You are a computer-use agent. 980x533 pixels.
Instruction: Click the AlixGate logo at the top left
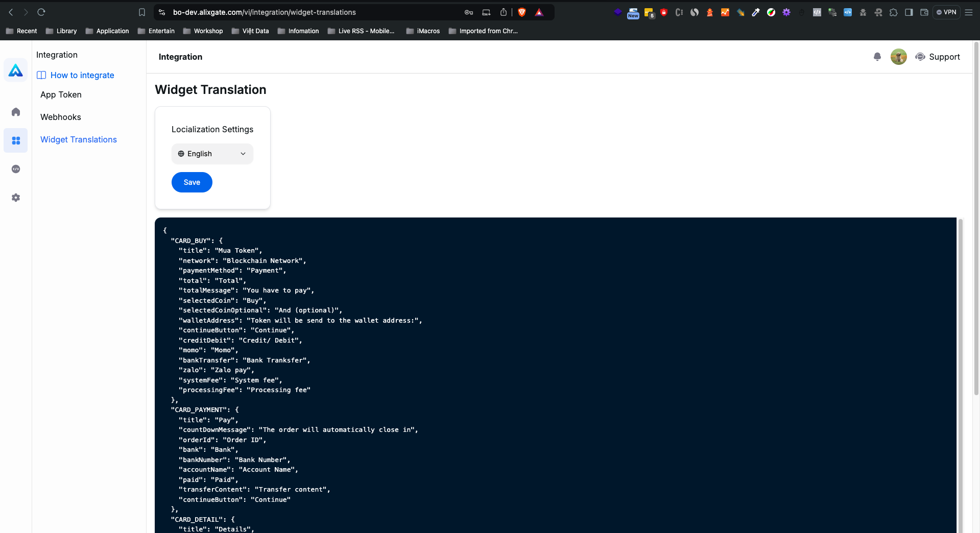15,70
